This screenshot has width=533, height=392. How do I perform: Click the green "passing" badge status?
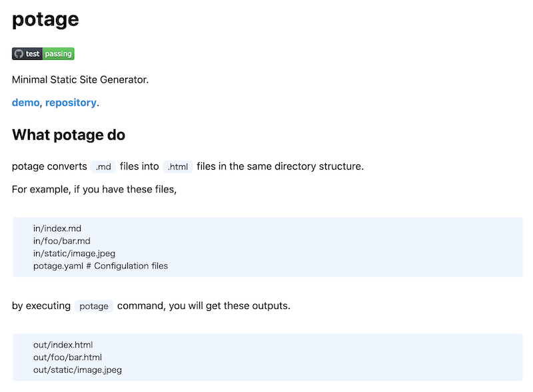click(59, 54)
